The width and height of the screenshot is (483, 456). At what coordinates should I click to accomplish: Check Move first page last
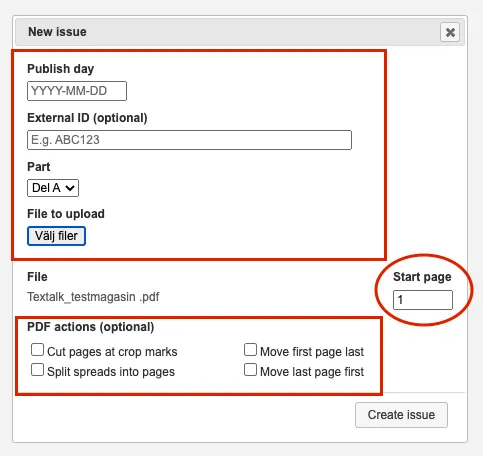click(x=250, y=350)
